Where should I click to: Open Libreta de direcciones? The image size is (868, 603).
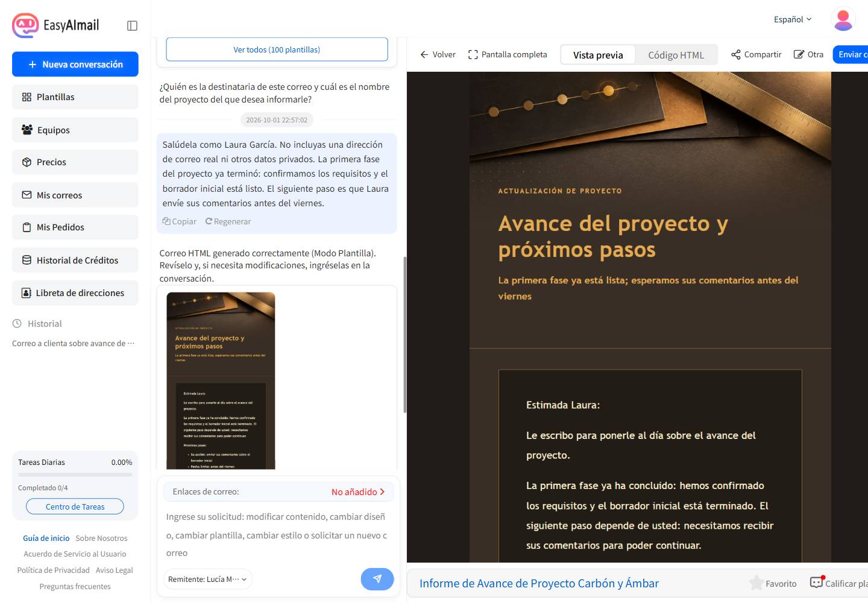click(75, 292)
